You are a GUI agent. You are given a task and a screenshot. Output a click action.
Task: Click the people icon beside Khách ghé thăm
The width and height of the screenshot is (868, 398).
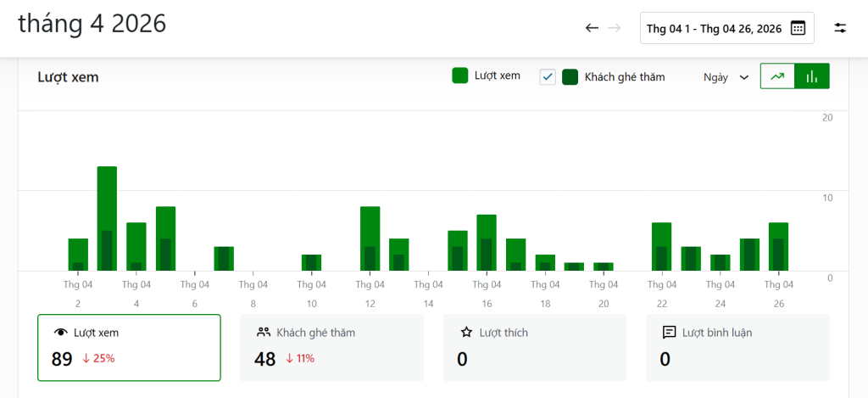263,333
